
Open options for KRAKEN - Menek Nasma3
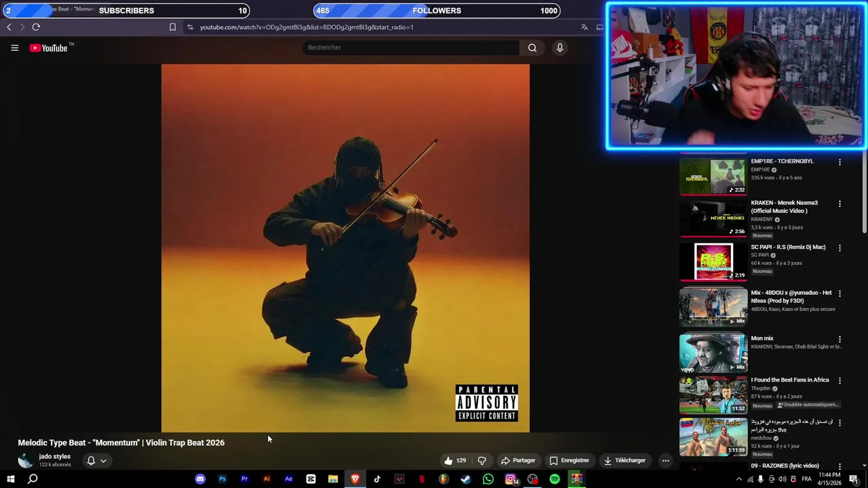coord(840,203)
